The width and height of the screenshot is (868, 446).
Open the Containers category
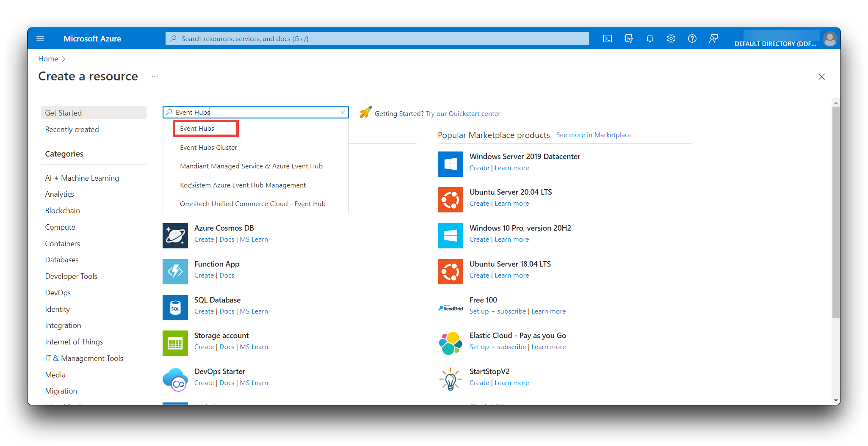pos(63,244)
